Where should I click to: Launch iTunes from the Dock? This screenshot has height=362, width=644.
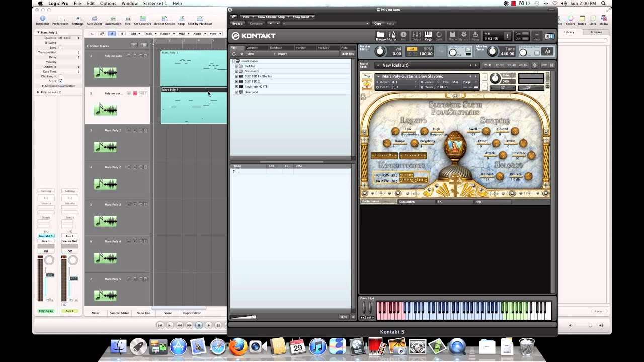click(317, 346)
